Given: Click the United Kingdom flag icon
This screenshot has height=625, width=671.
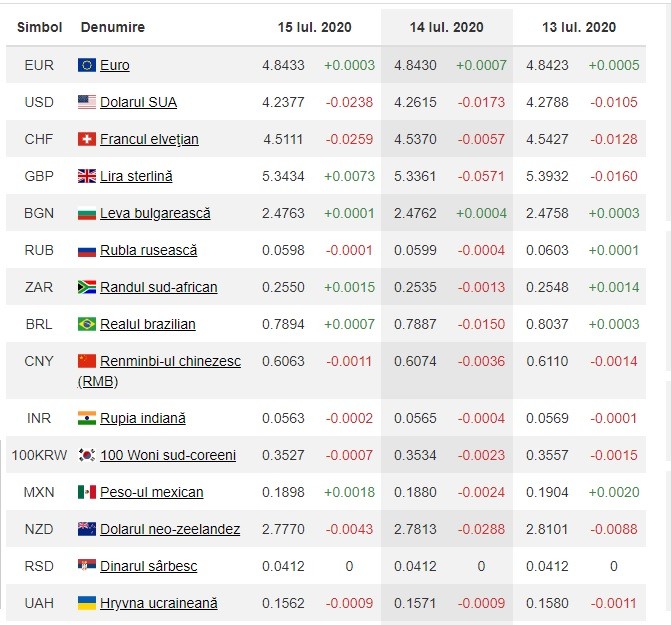Looking at the screenshot, I should pos(87,176).
